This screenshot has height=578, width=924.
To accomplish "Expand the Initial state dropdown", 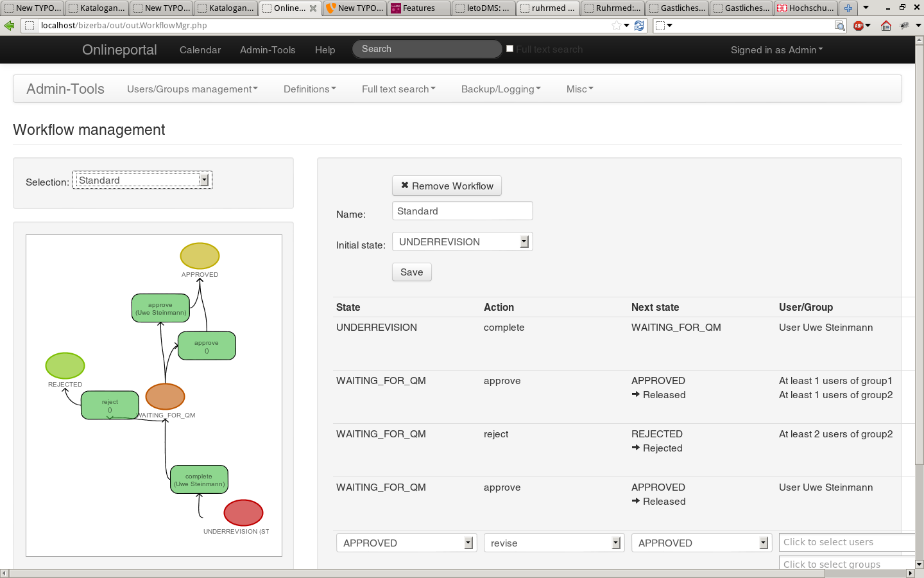I will click(x=462, y=242).
